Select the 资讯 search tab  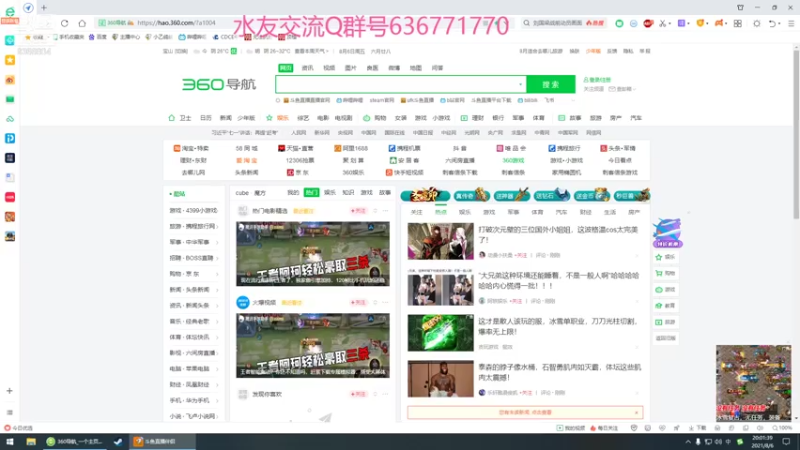click(308, 68)
